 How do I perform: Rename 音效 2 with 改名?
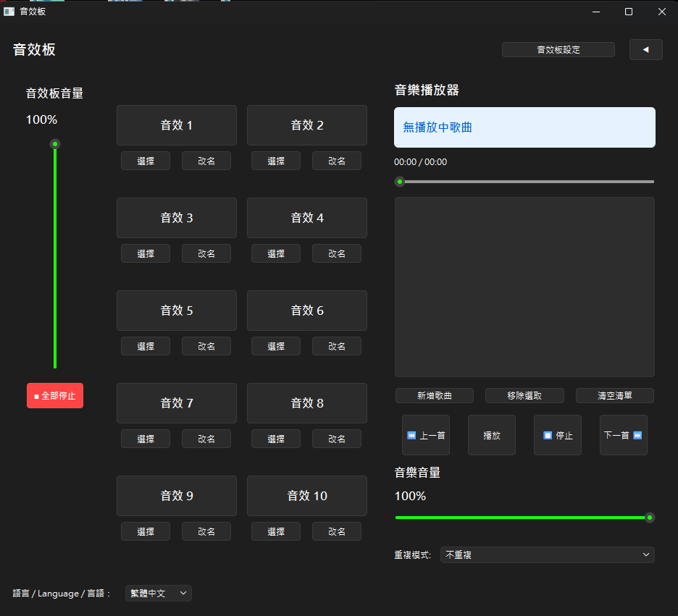[x=336, y=161]
